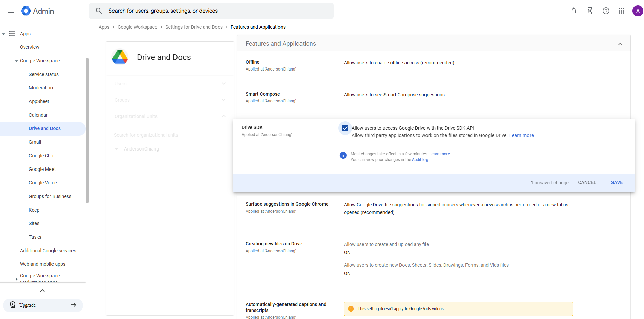
Task: Open Web and mobile apps
Action: 43,264
